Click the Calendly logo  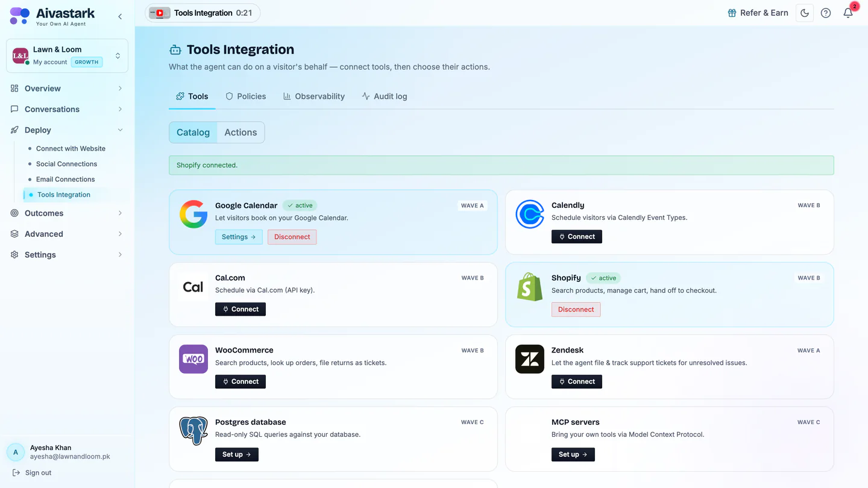530,214
